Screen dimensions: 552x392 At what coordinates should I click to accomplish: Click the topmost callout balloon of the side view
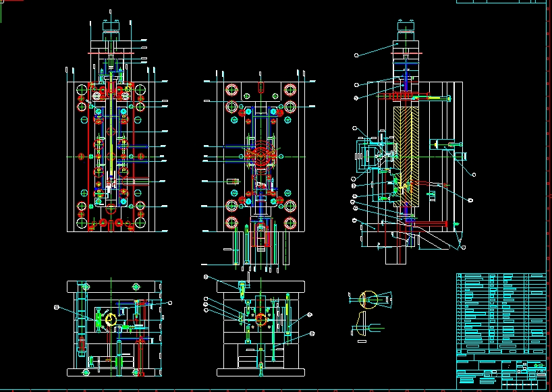[x=356, y=55]
